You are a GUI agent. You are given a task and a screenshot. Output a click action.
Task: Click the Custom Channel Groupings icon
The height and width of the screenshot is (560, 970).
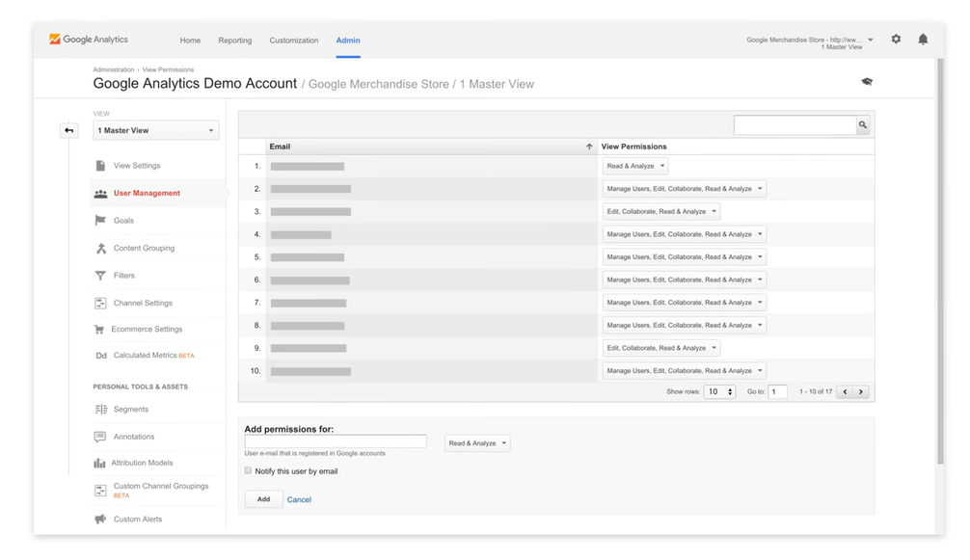[100, 491]
